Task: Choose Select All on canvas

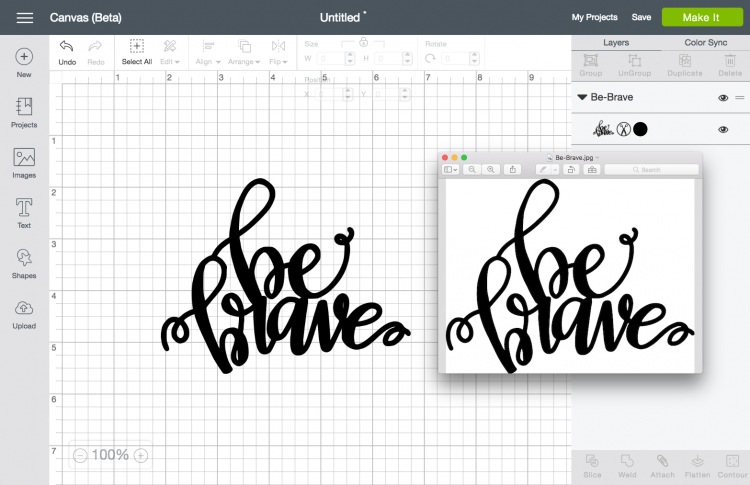Action: pos(137,53)
